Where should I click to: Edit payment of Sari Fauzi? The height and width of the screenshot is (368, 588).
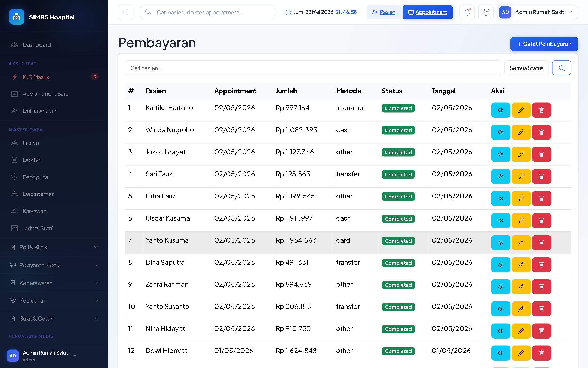tap(521, 176)
